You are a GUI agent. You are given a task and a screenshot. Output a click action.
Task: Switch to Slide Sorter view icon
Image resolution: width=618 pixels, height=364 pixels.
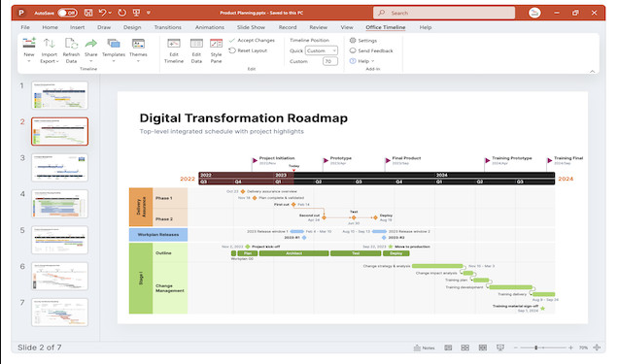465,347
